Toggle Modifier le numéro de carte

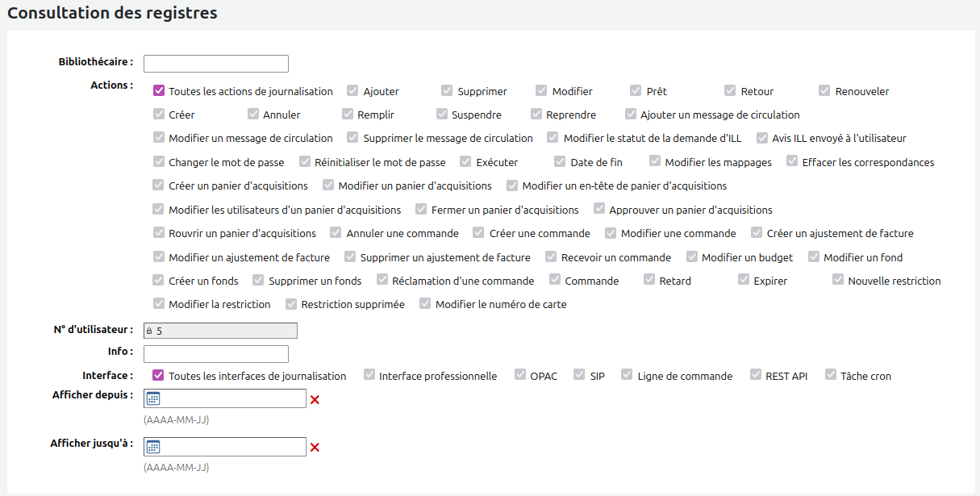coord(426,304)
